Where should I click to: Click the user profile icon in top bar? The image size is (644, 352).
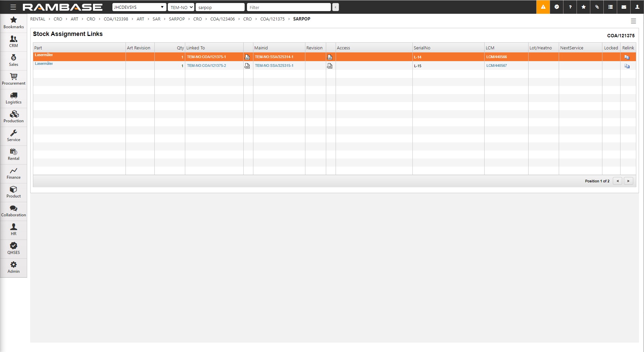click(x=637, y=7)
